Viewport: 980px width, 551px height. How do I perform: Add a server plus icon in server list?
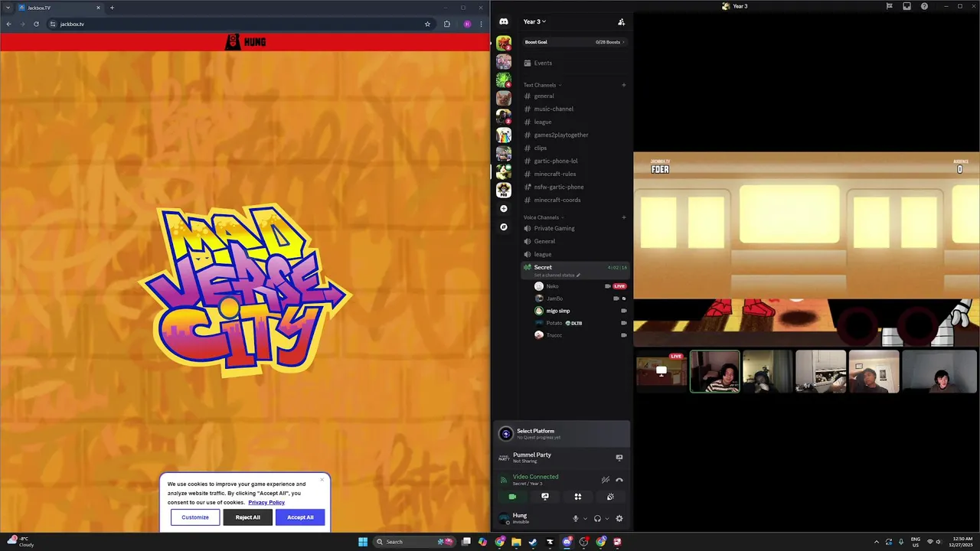coord(504,208)
